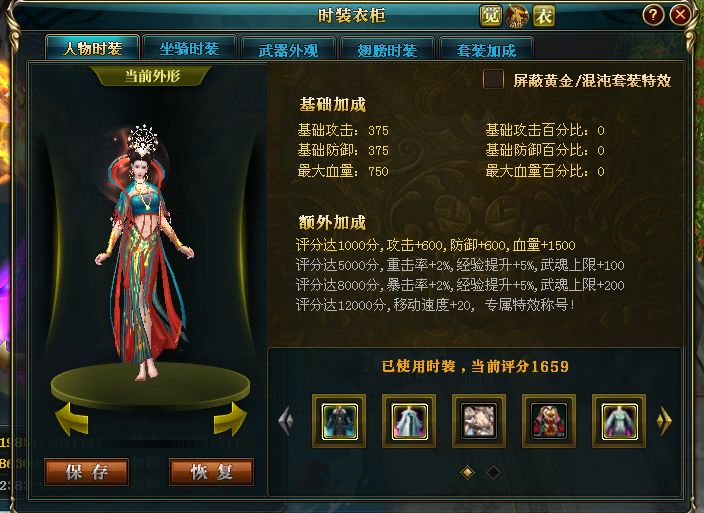Go to second costume page diamond indicator

coord(493,472)
